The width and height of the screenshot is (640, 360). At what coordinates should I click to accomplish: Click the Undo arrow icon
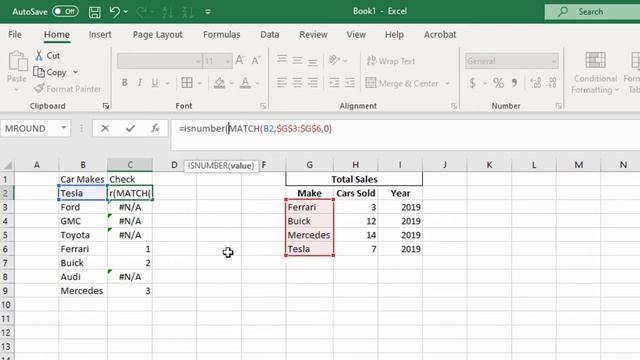tap(115, 12)
